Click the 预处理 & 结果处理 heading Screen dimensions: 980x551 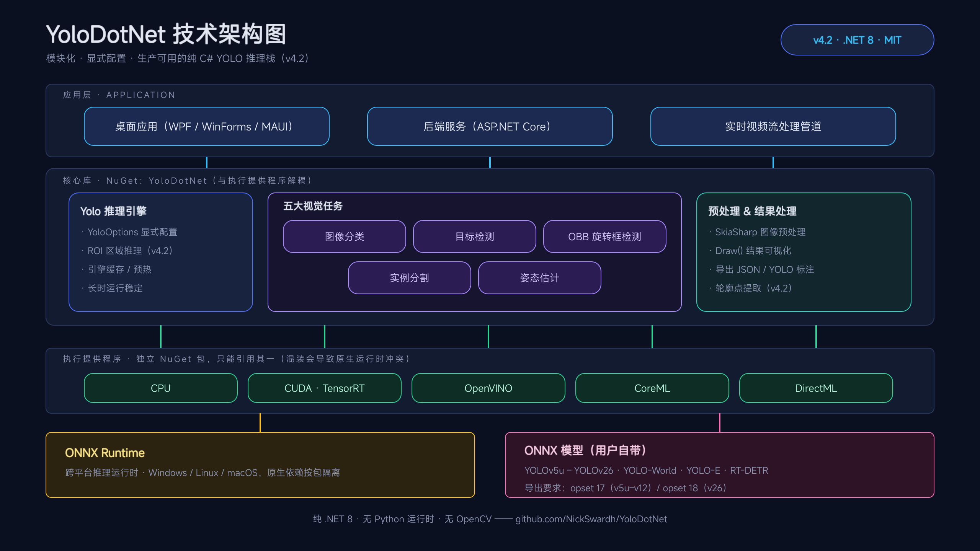(x=752, y=211)
